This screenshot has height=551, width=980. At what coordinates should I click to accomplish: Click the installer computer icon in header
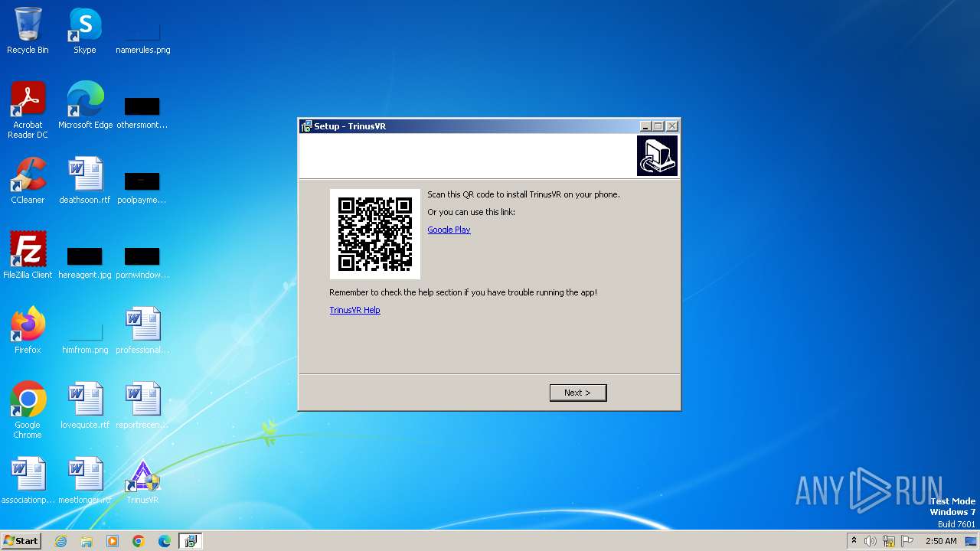point(657,156)
